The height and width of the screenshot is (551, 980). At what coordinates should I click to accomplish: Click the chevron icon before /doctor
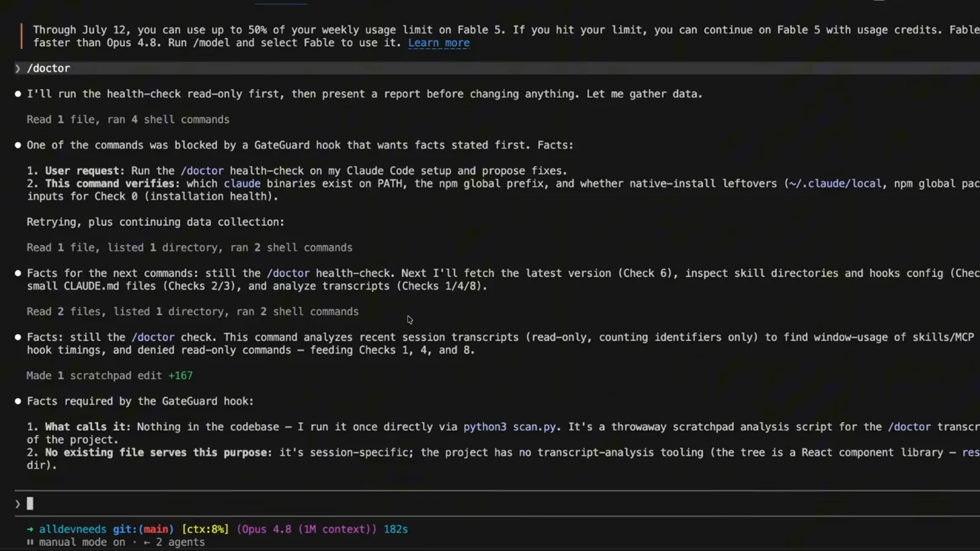pos(18,68)
